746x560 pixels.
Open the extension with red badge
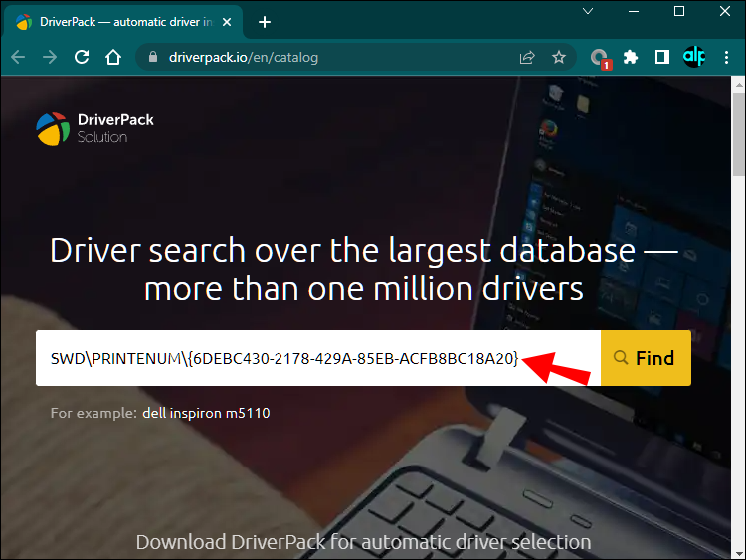600,58
